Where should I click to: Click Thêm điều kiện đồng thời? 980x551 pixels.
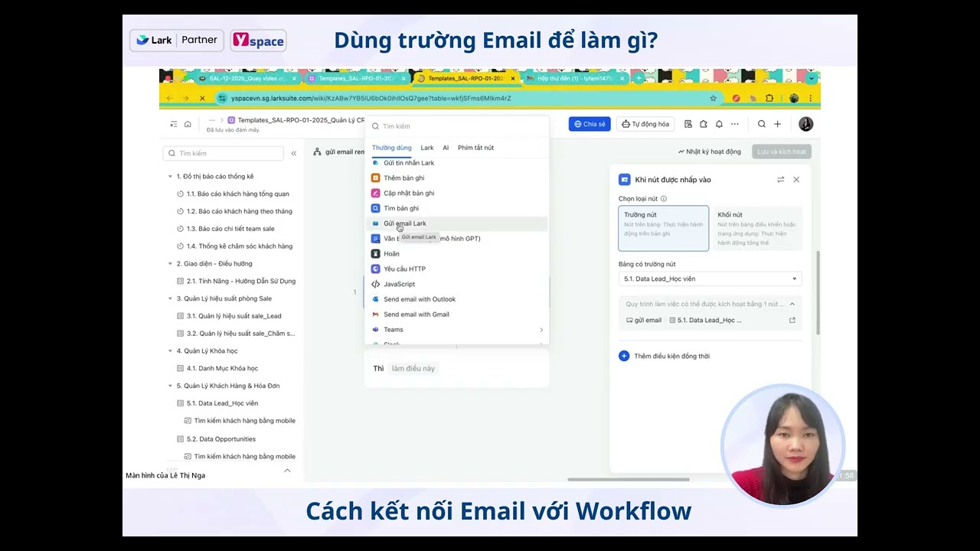[x=665, y=356]
